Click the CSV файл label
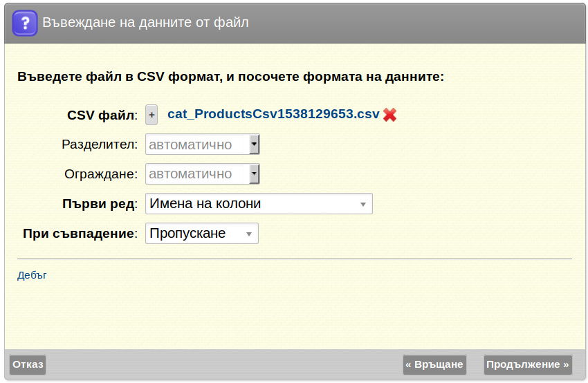This screenshot has height=383, width=588. [x=102, y=115]
